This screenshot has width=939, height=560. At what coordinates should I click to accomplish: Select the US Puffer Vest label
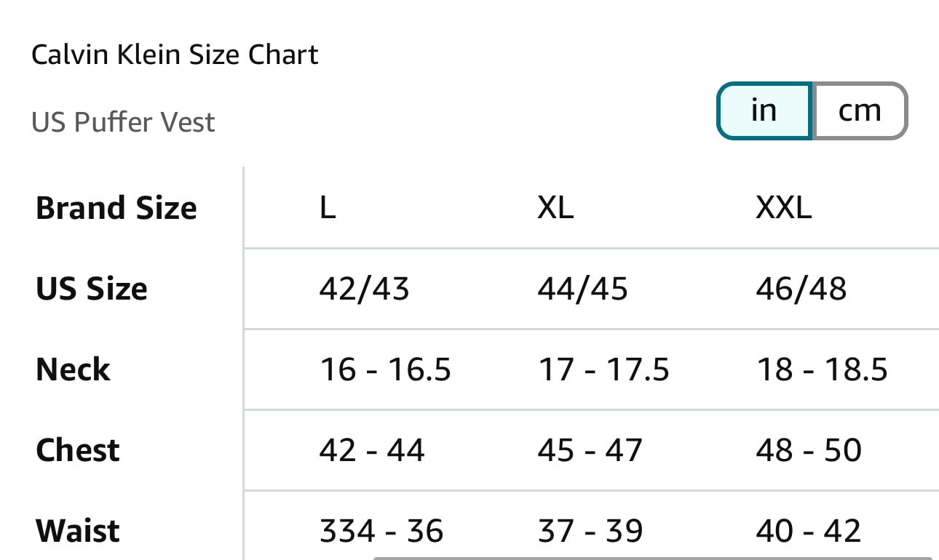point(123,122)
